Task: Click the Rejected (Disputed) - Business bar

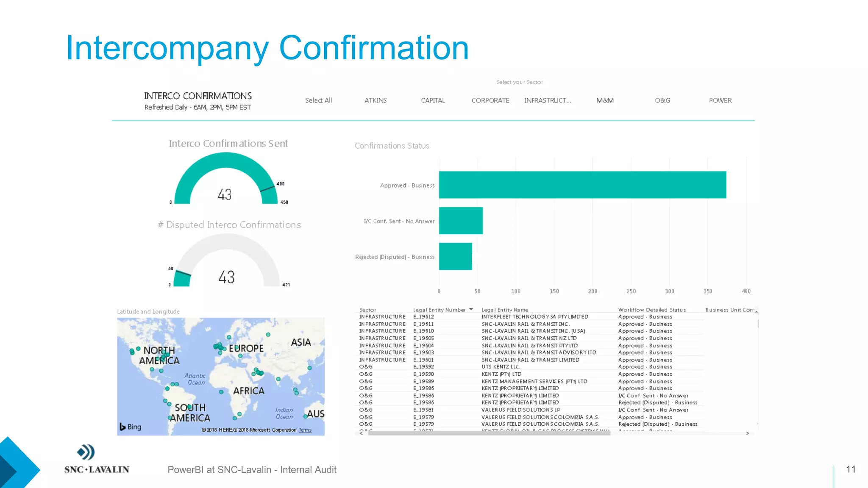Action: click(455, 256)
